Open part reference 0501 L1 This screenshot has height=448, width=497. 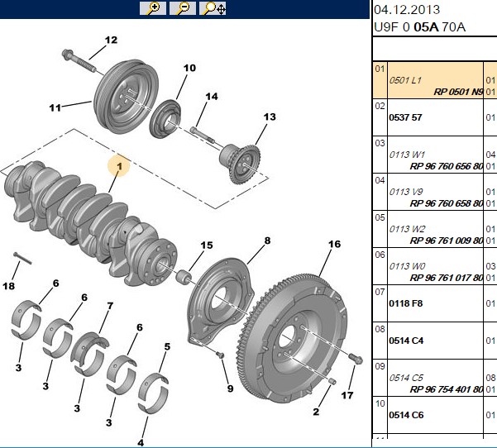(405, 80)
